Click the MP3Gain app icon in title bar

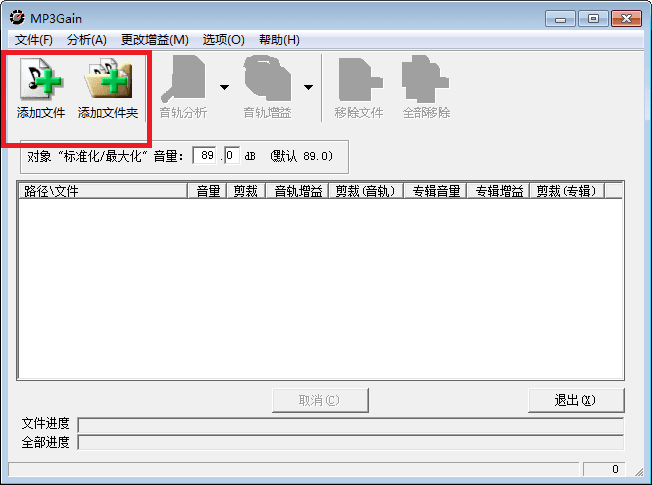[17, 18]
